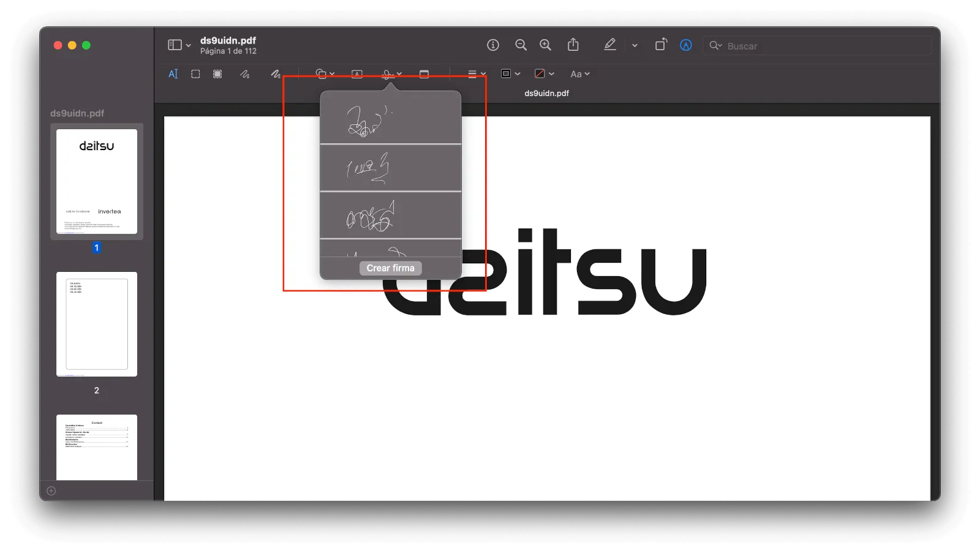This screenshot has height=553, width=980.
Task: Click the Sketch drawing tool
Action: [x=245, y=74]
